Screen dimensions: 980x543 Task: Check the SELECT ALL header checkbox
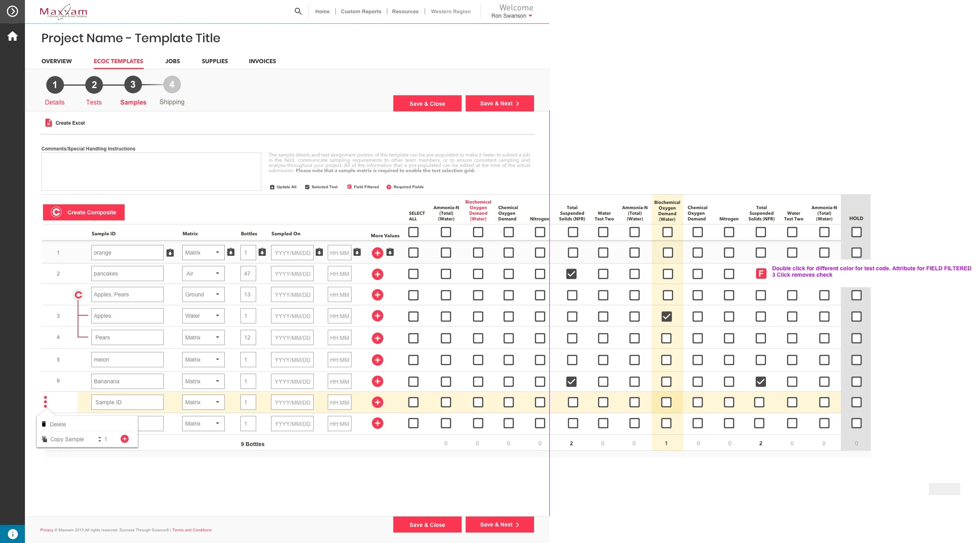(x=413, y=232)
